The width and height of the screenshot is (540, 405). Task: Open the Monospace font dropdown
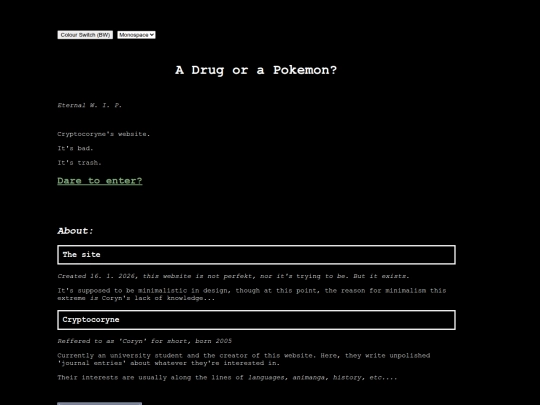136,35
